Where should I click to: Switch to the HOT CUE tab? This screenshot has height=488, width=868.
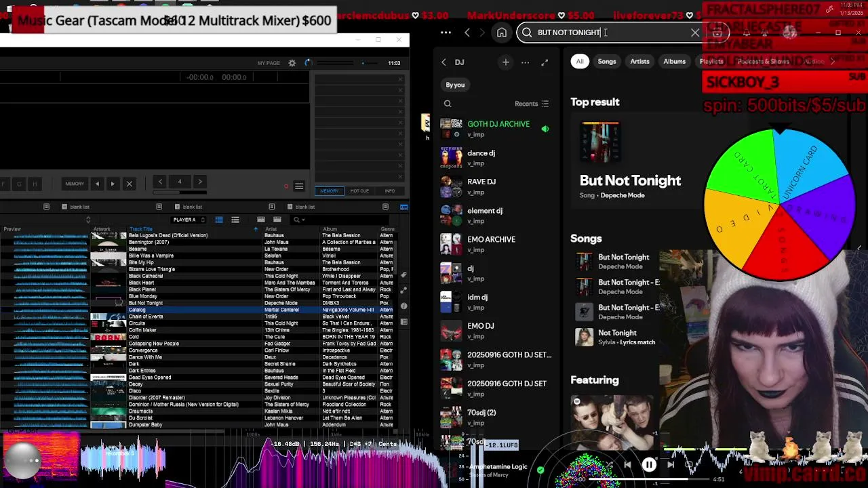(x=359, y=191)
